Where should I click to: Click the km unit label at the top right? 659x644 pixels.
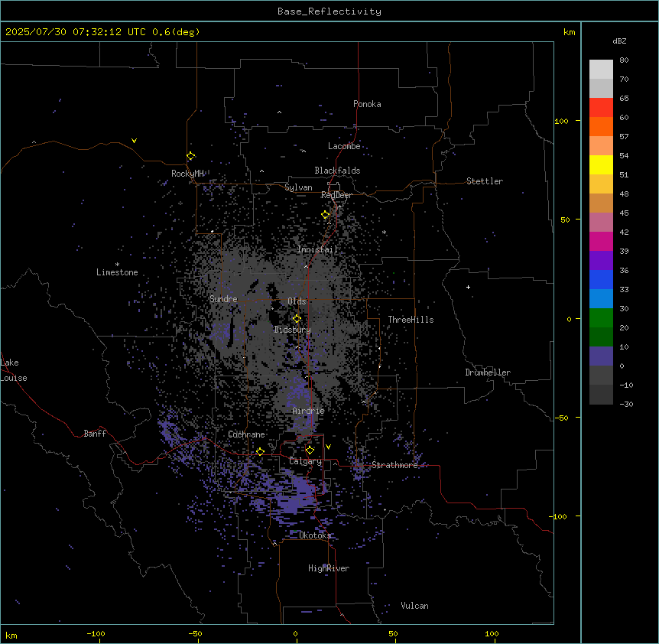570,32
